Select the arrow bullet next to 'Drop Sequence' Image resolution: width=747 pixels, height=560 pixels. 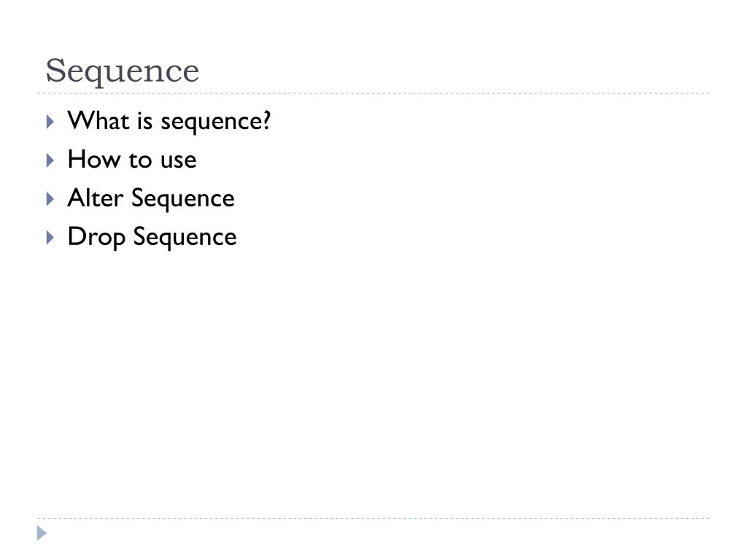tap(50, 238)
